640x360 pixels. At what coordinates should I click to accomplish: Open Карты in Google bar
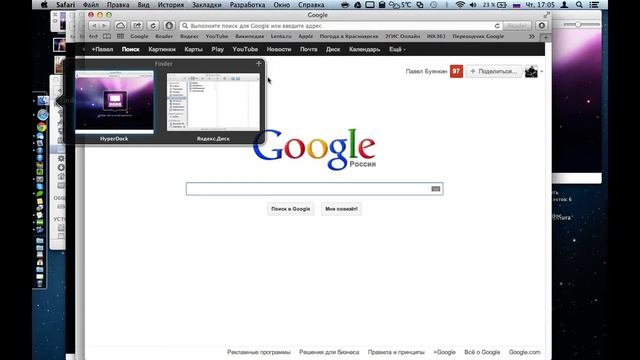pyautogui.click(x=193, y=49)
